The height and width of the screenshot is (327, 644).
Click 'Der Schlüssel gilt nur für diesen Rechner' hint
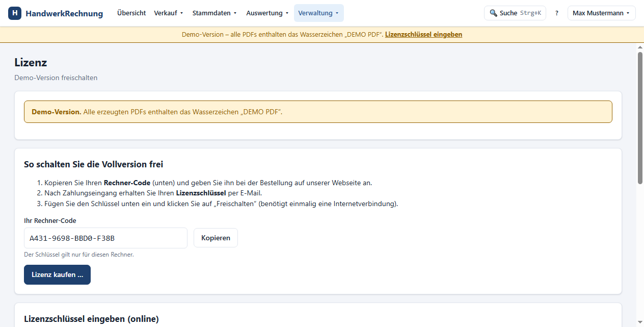[x=79, y=255]
